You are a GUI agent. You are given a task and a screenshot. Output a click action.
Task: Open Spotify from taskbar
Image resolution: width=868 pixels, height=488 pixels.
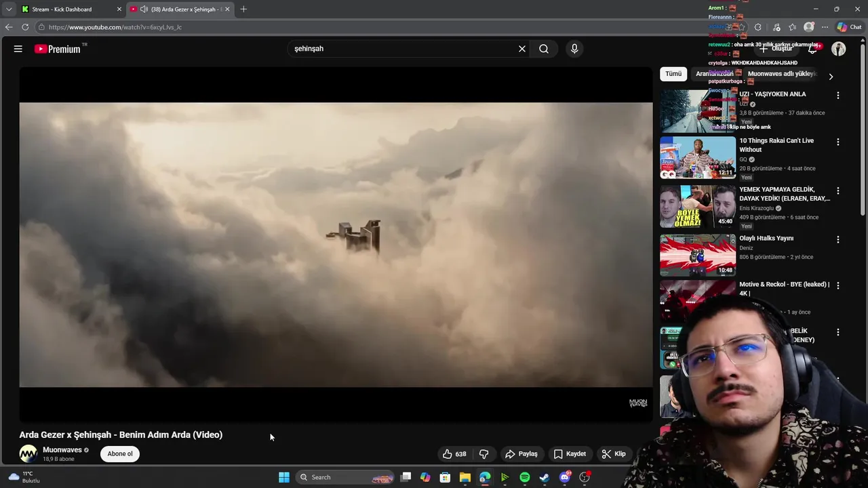tap(525, 477)
